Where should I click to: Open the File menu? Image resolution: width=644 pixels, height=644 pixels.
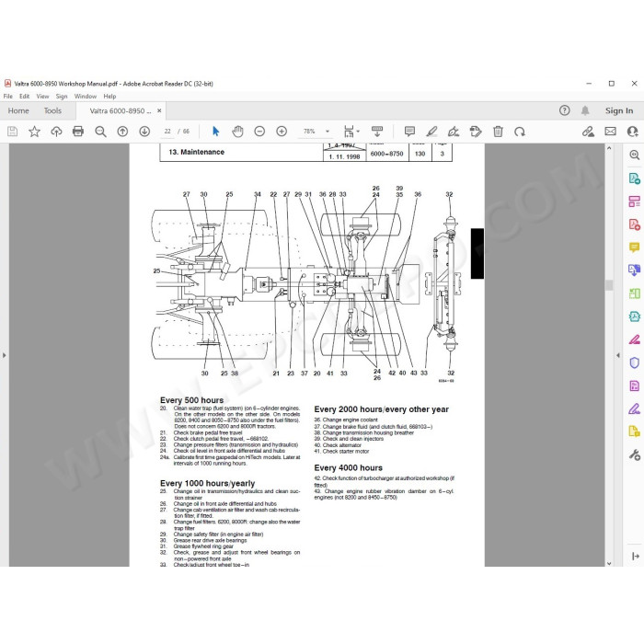click(x=7, y=96)
